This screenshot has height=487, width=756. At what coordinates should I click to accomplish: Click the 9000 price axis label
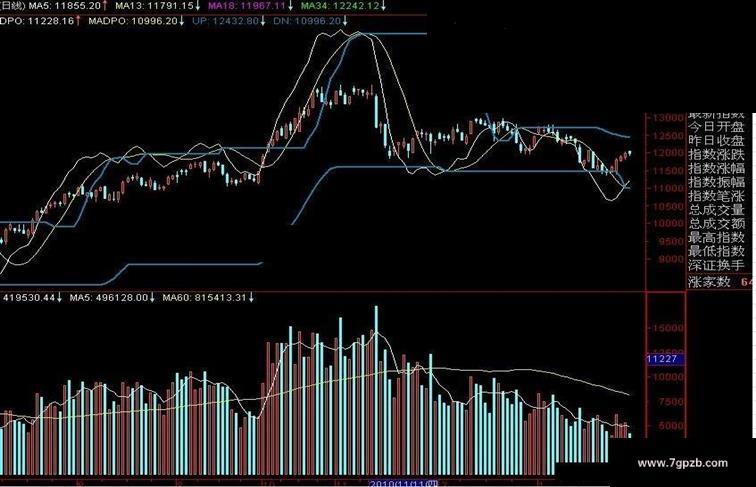click(671, 259)
